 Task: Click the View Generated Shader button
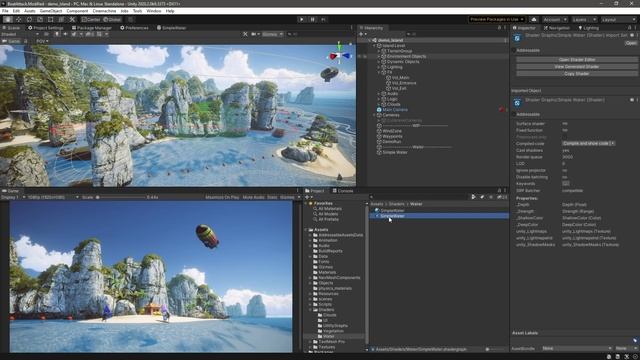pyautogui.click(x=577, y=67)
